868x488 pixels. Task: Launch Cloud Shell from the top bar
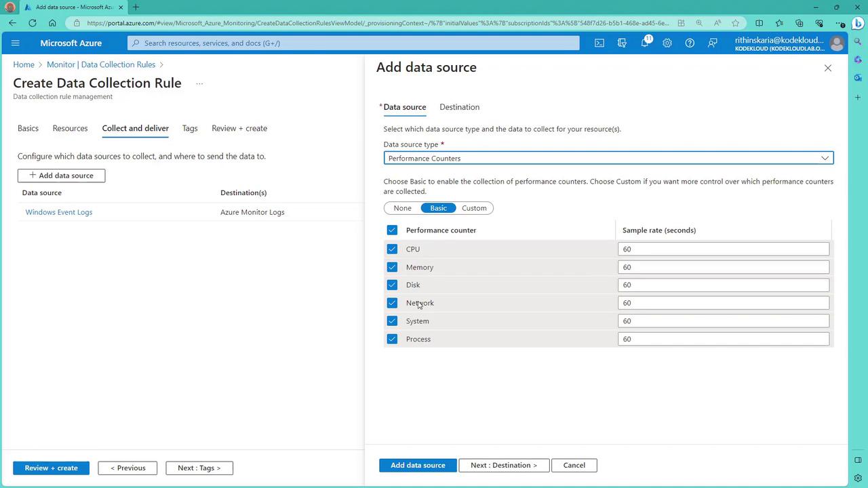pyautogui.click(x=599, y=43)
